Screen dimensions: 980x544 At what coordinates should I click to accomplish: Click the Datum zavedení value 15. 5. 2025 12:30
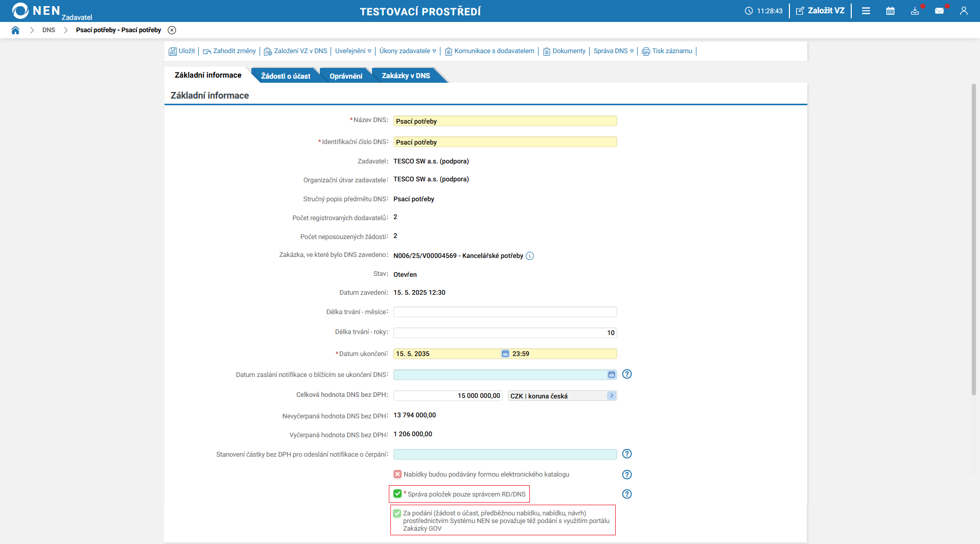point(419,293)
